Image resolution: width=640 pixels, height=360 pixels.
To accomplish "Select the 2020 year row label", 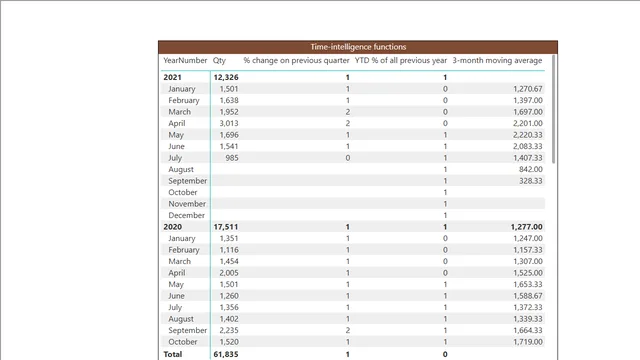I will [x=172, y=227].
